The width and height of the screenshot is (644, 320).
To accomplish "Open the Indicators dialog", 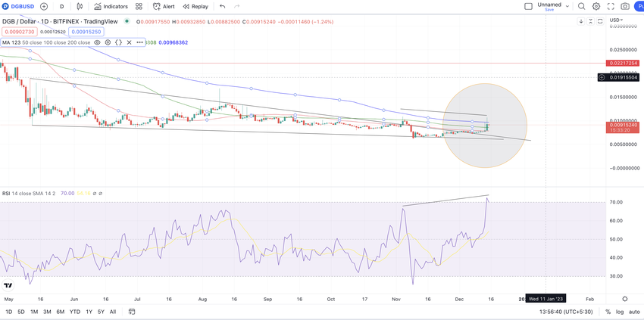I will pyautogui.click(x=111, y=7).
